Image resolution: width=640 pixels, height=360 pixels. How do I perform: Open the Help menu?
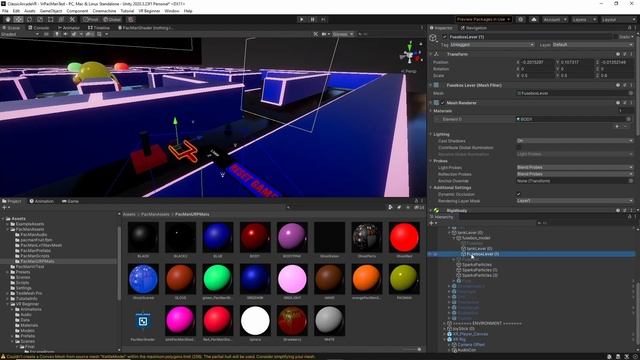[x=188, y=11]
